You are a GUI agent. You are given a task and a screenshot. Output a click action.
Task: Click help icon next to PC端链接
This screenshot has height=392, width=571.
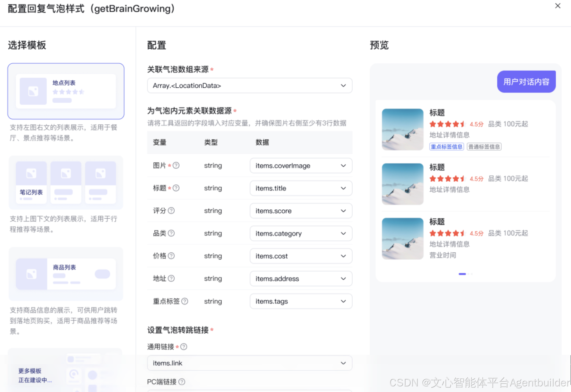pyautogui.click(x=182, y=382)
